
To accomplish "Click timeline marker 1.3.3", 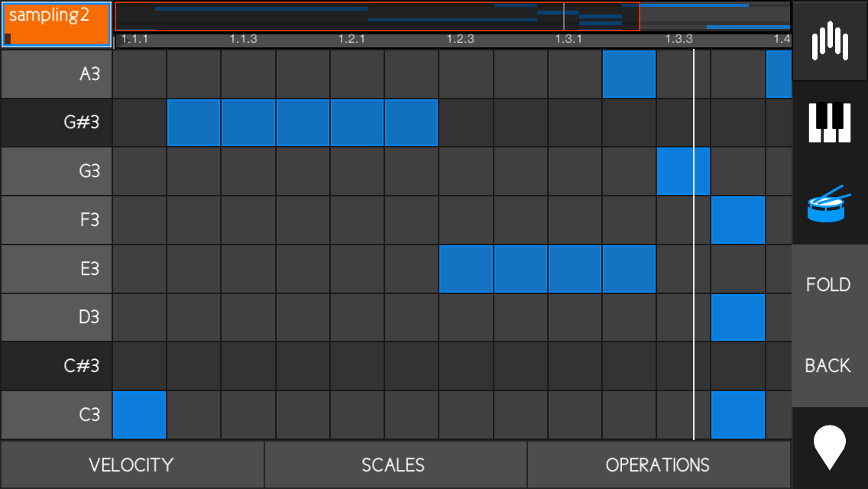I will [x=679, y=39].
